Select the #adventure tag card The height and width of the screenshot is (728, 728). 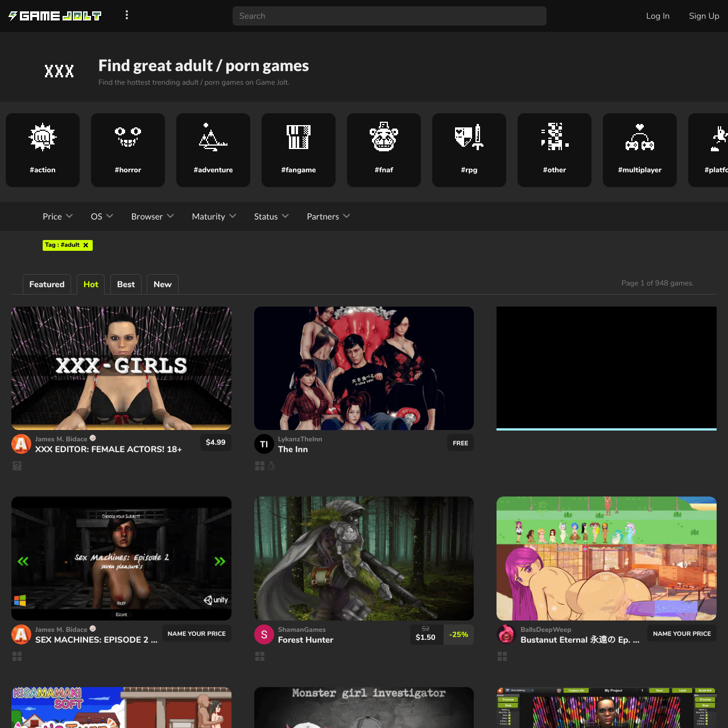point(213,150)
